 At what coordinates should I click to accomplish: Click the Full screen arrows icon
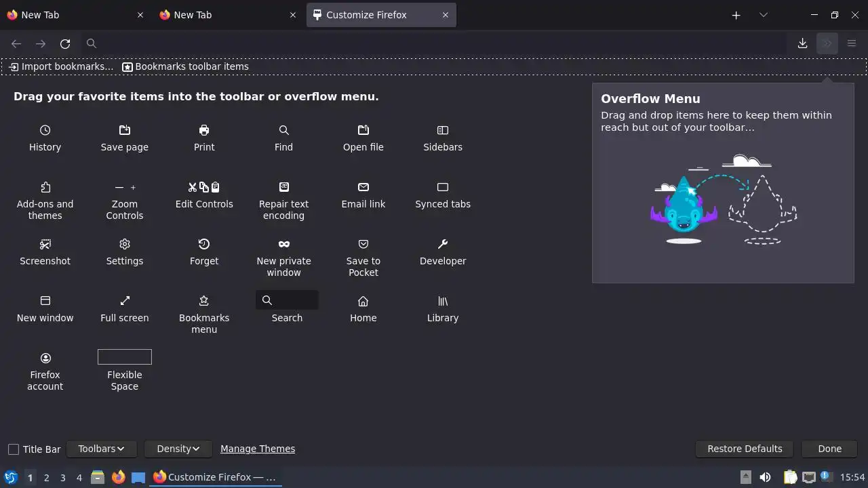125,301
